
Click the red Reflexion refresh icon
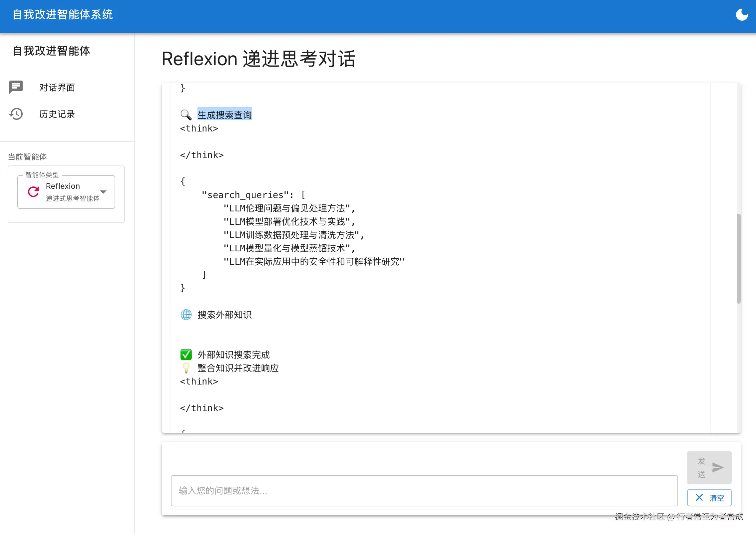click(x=33, y=192)
